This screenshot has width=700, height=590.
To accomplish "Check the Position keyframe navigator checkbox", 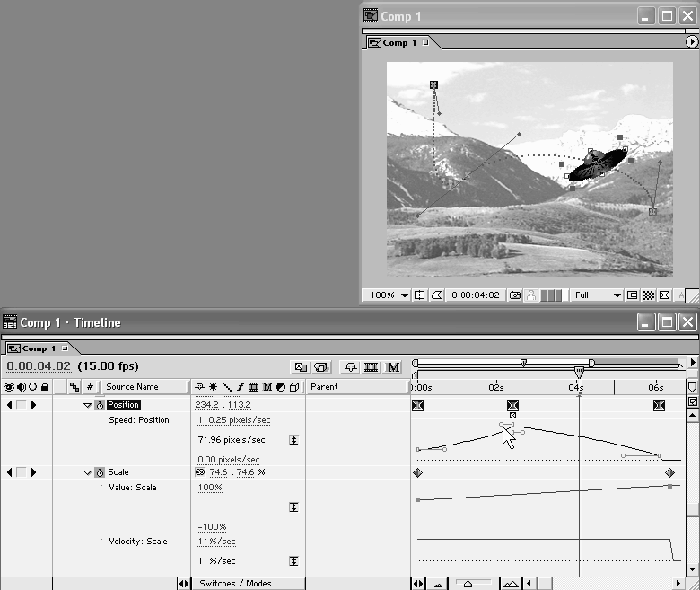I will [22, 405].
